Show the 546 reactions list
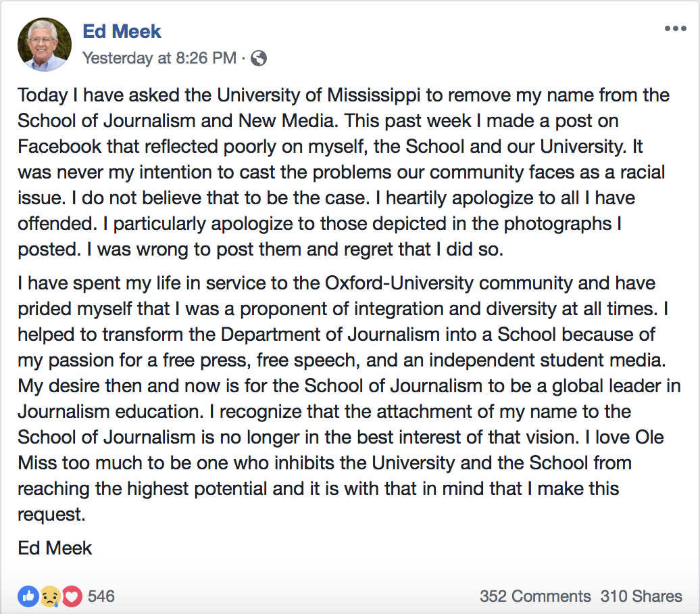Viewport: 700px width, 614px height. 101,596
